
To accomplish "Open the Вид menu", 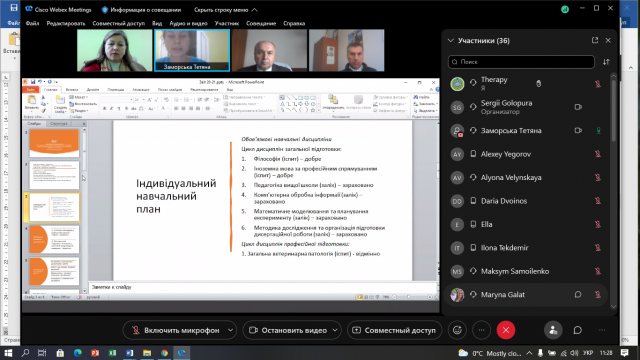I will click(157, 23).
